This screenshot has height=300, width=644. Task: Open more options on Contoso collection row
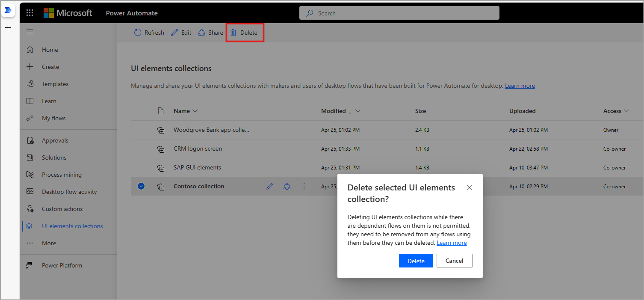click(304, 186)
